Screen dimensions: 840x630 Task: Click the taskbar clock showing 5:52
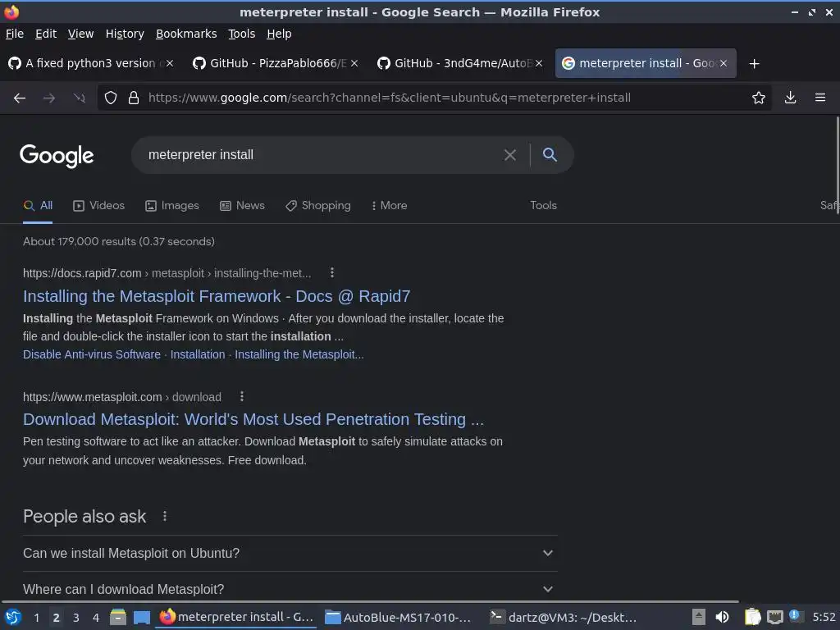pyautogui.click(x=824, y=618)
